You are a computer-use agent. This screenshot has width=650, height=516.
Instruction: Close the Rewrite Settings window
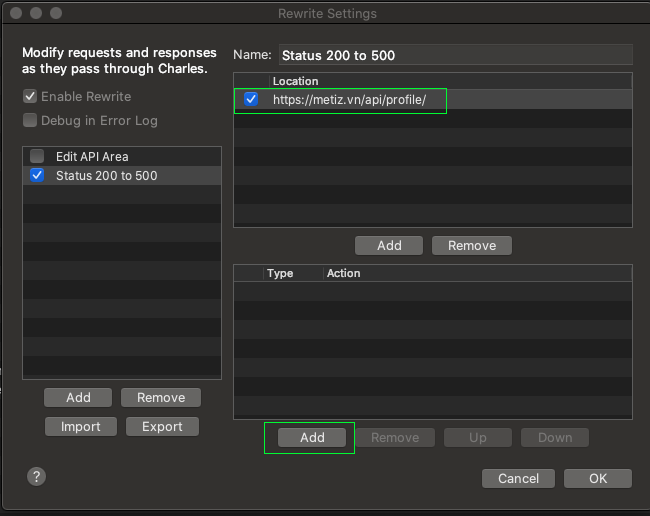coord(16,13)
